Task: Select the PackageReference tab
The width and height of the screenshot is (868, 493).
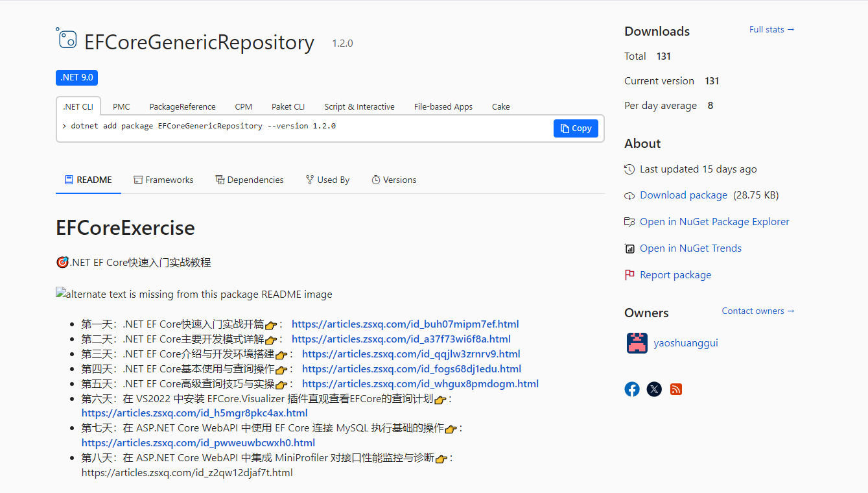Action: pyautogui.click(x=182, y=107)
